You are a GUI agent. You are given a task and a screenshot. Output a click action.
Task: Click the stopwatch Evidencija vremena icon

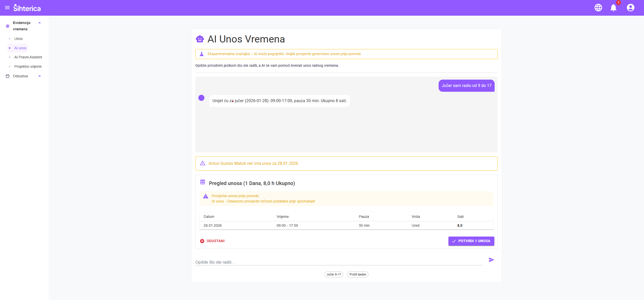pos(8,26)
